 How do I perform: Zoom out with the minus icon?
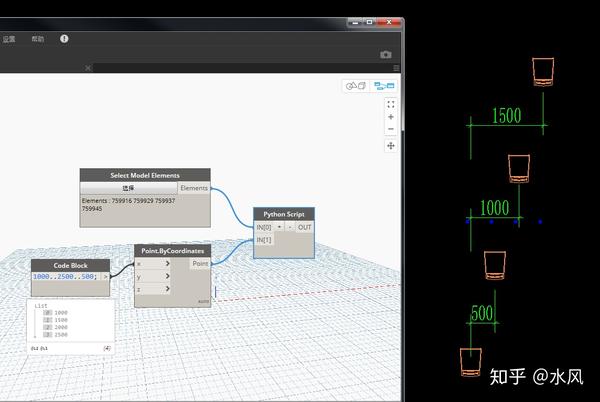[391, 129]
